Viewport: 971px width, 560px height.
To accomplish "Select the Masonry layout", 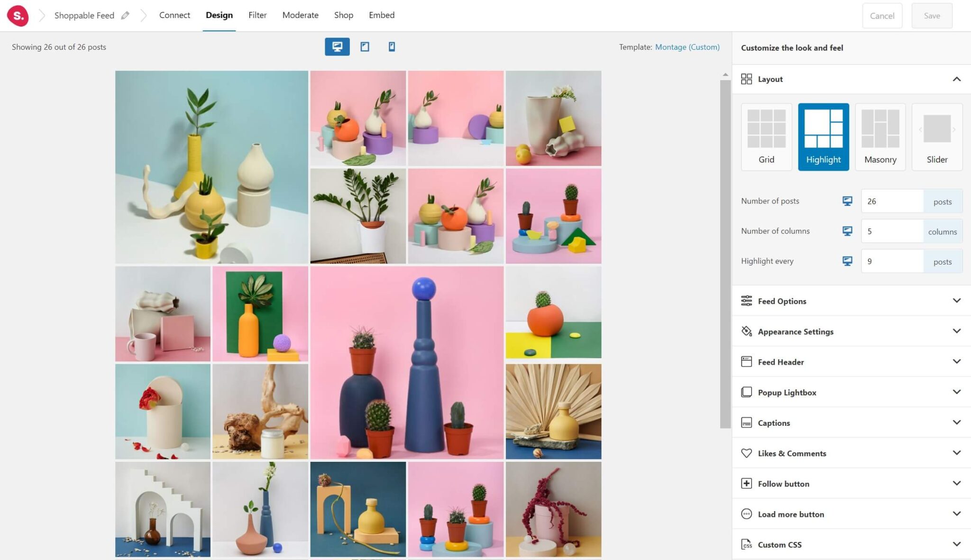I will pyautogui.click(x=880, y=137).
